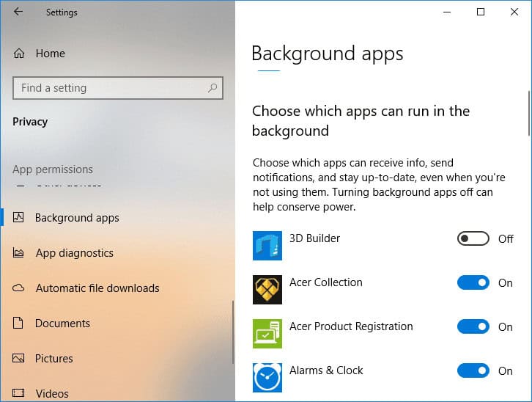Image resolution: width=532 pixels, height=402 pixels.
Task: Turn off Acer Collection background toggle
Action: pos(473,282)
